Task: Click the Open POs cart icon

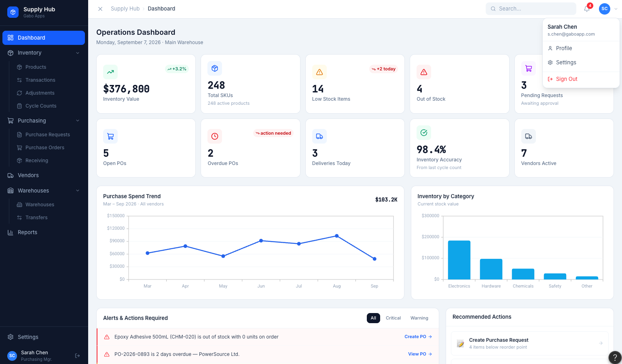Action: (x=110, y=136)
